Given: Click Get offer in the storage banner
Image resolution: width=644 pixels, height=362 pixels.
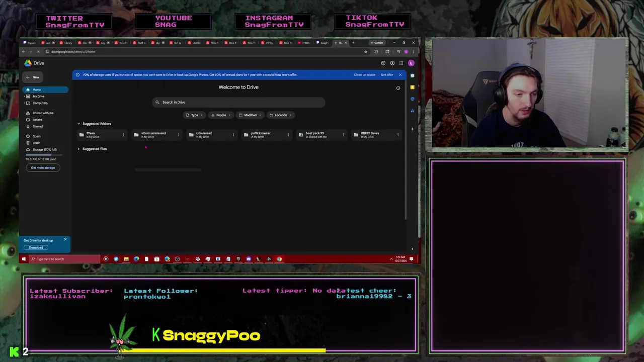Looking at the screenshot, I should [x=387, y=75].
